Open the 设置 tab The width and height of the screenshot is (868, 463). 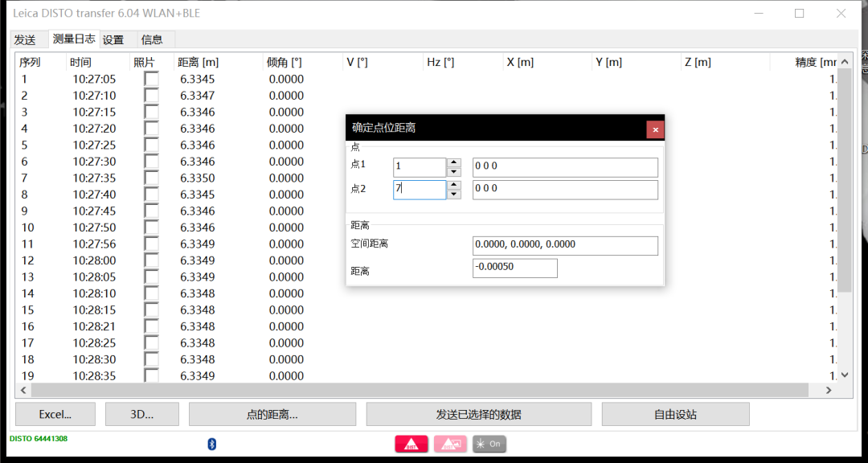tap(113, 39)
